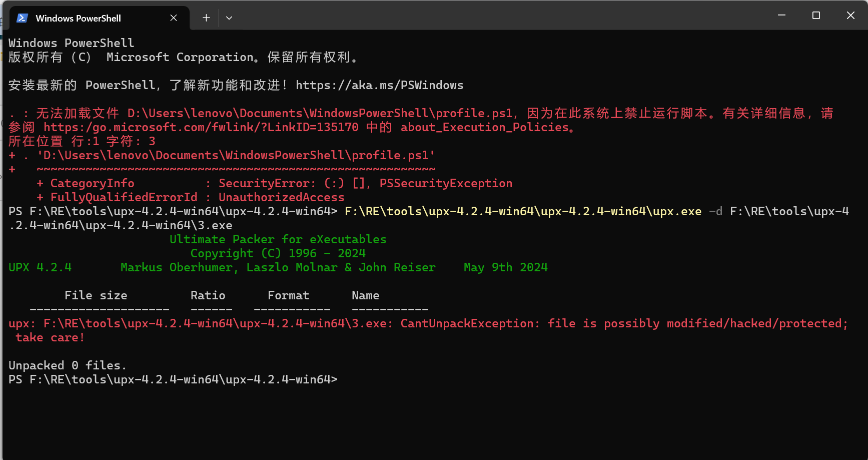868x460 pixels.
Task: Click the File size column header
Action: click(96, 295)
